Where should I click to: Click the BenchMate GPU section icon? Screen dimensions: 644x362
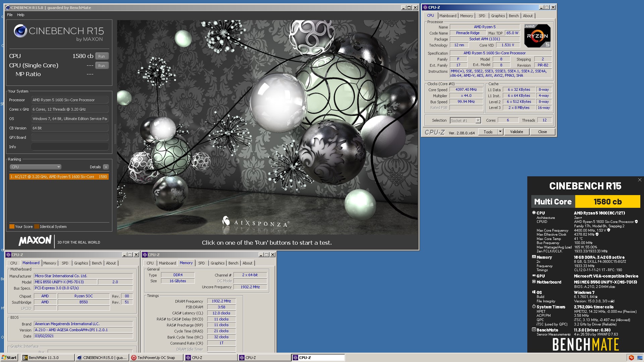pos(534,276)
